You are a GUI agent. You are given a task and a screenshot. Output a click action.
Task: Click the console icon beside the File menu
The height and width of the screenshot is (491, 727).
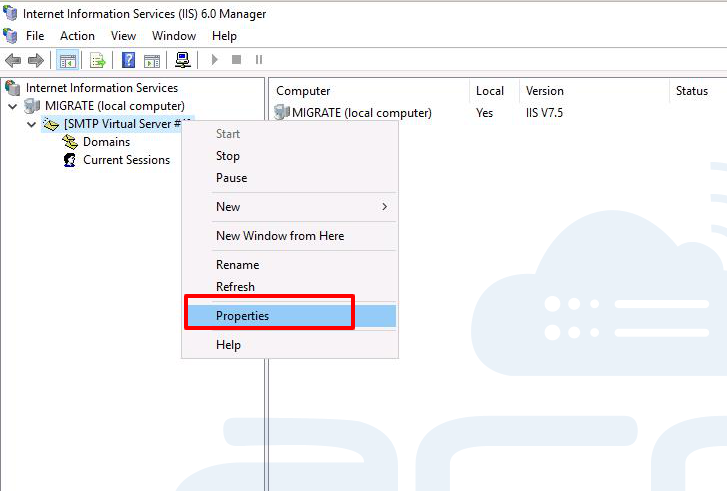pos(10,35)
